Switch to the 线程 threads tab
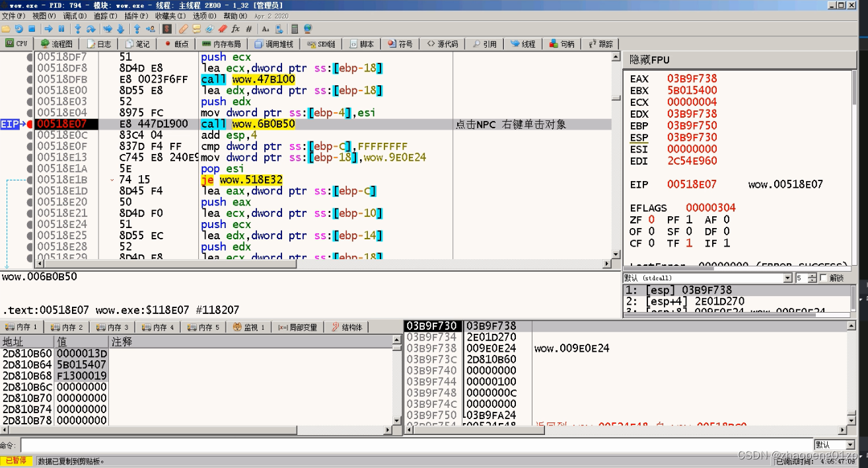 [x=522, y=44]
